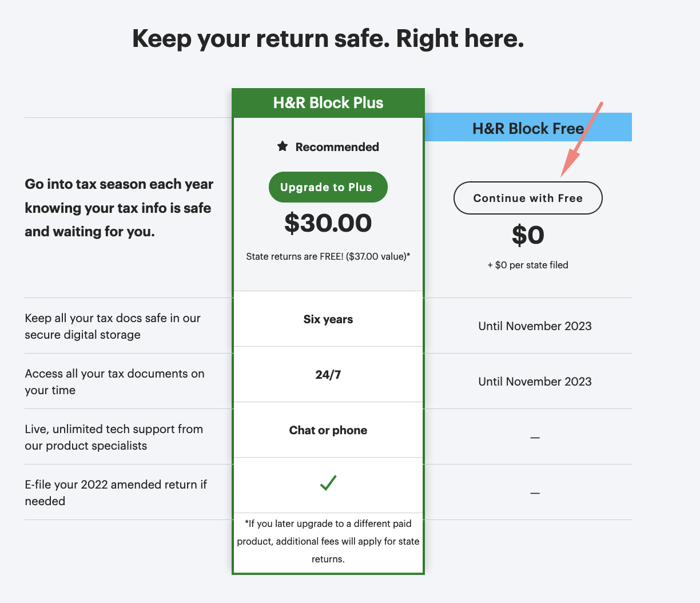Click Until November 2023 in the secure storage row

[535, 326]
